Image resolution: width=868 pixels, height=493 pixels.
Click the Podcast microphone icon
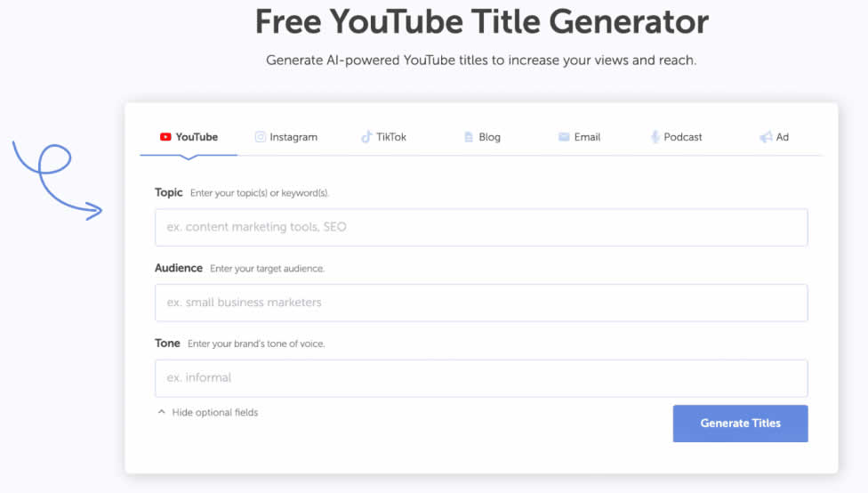click(655, 137)
